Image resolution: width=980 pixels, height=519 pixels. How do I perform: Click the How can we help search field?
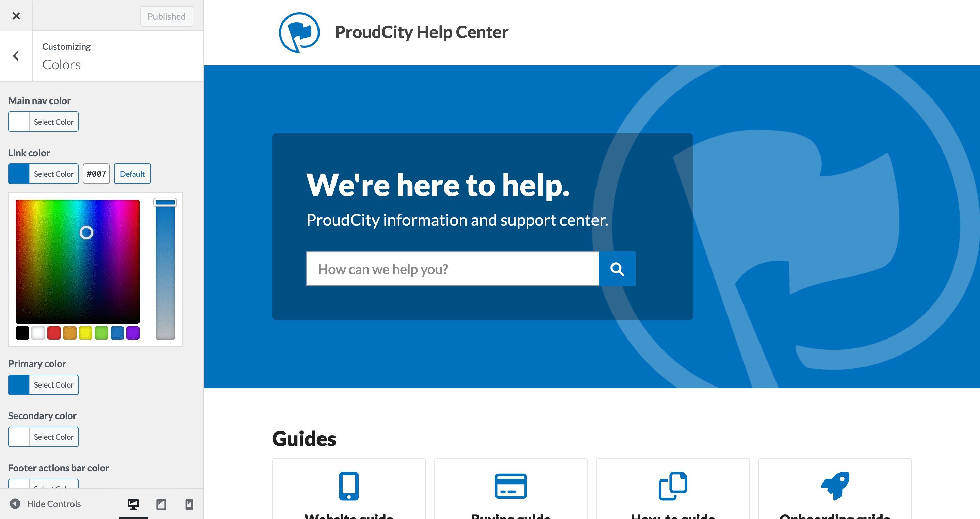pos(453,268)
